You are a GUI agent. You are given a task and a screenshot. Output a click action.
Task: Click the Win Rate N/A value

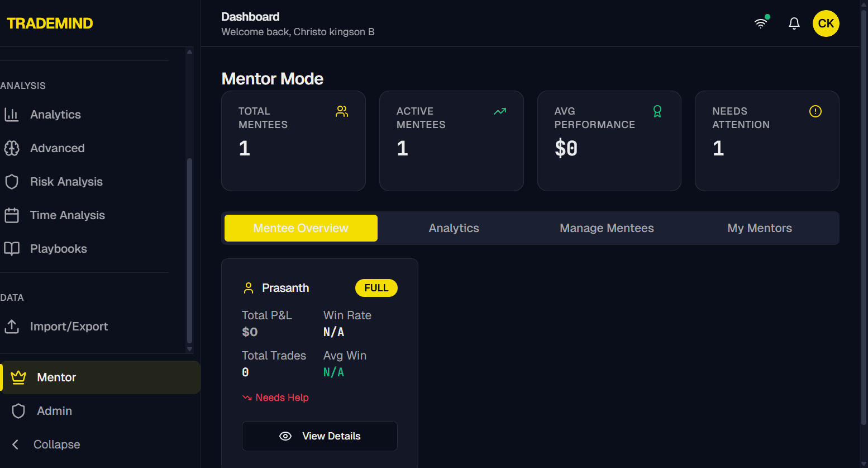coord(333,332)
